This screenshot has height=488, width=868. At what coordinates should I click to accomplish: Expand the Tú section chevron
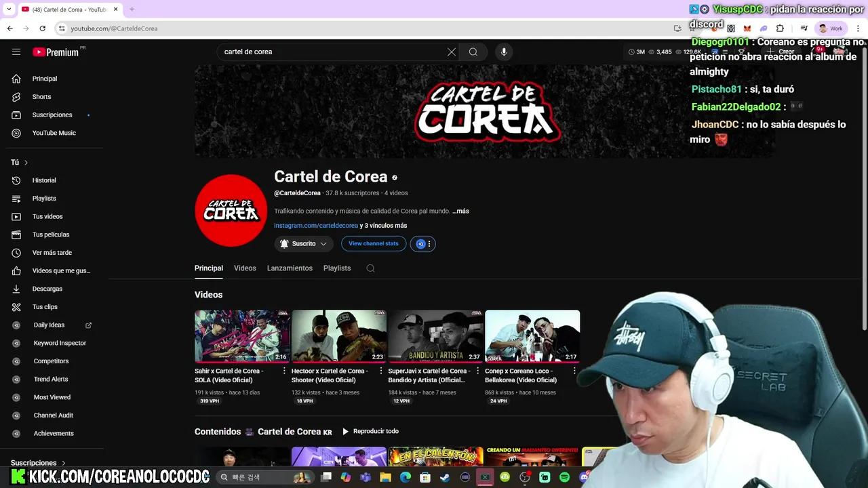[x=26, y=163]
